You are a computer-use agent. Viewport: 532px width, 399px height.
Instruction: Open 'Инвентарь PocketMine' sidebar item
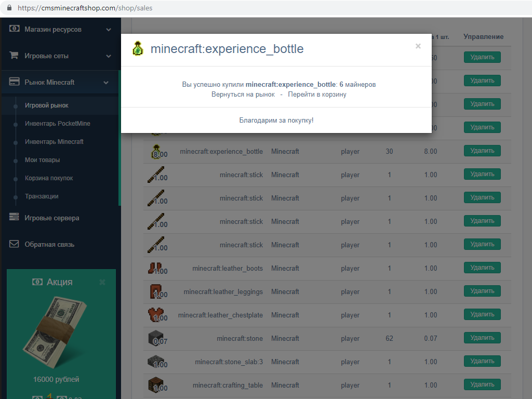click(x=57, y=124)
